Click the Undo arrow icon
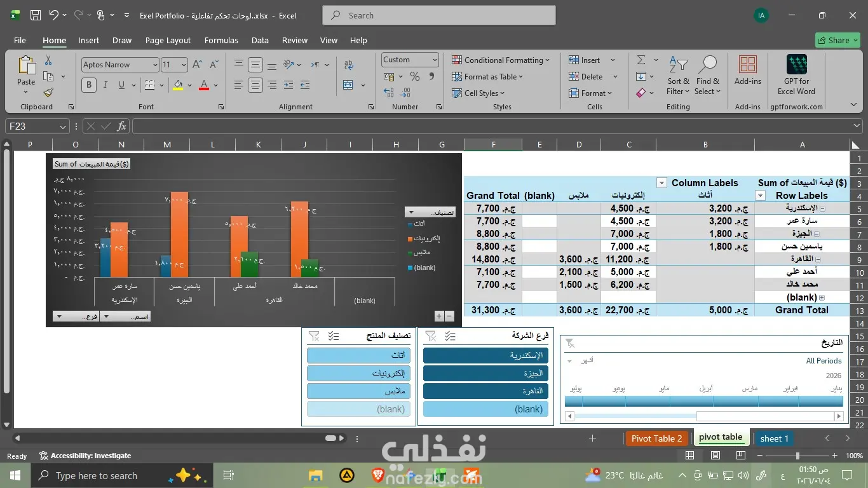 [54, 15]
